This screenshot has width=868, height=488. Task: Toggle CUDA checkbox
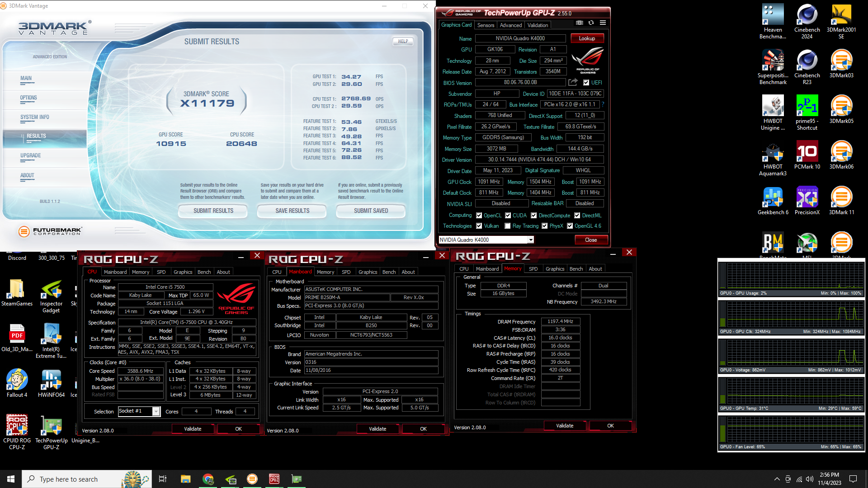(508, 216)
